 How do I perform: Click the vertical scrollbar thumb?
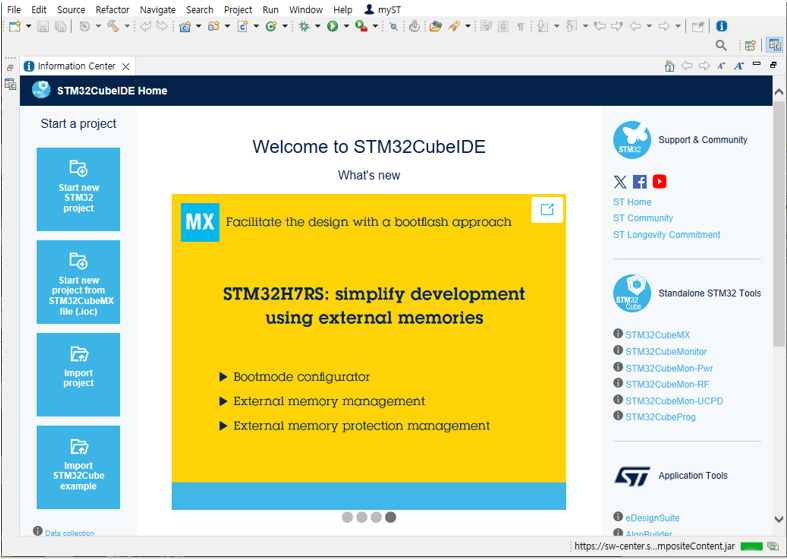(x=778, y=223)
